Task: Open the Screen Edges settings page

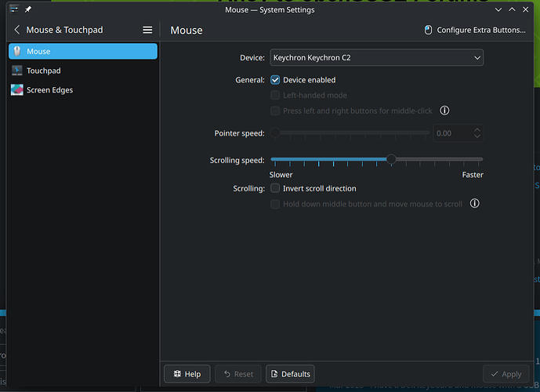Action: coord(83,90)
